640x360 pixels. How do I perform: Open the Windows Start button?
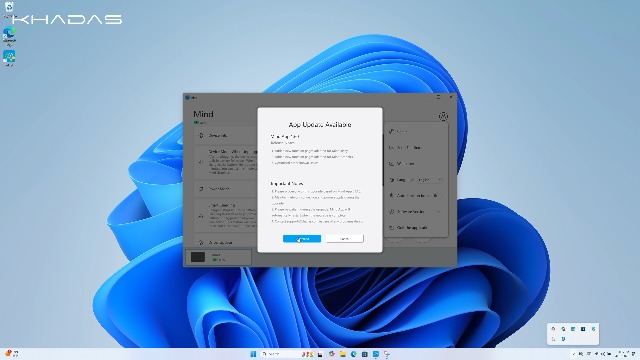coord(253,354)
